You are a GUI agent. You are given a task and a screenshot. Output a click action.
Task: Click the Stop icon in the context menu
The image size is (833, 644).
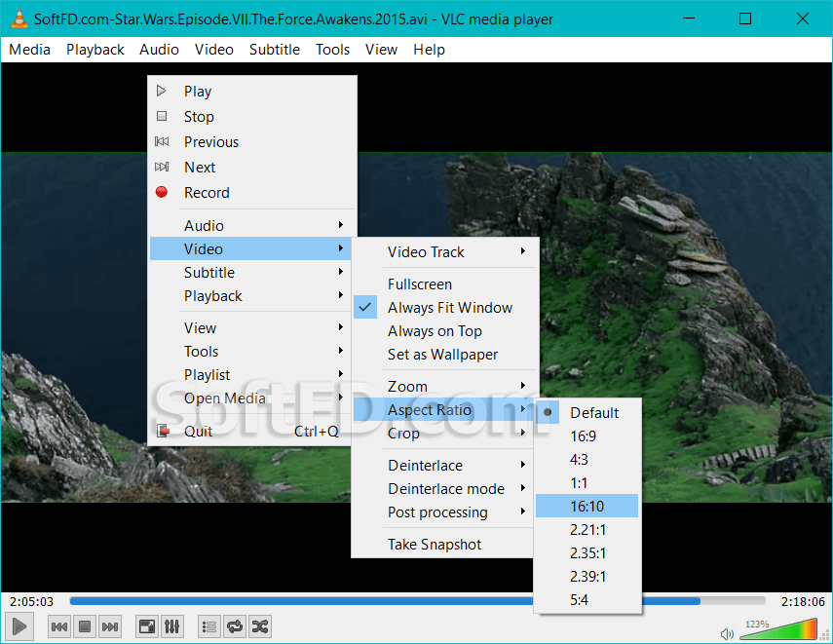point(162,116)
